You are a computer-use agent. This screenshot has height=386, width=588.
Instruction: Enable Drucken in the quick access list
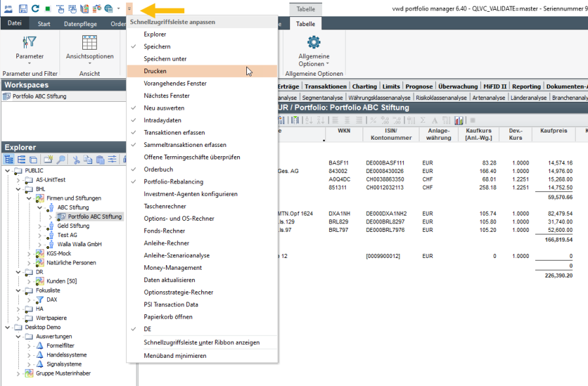click(x=155, y=71)
